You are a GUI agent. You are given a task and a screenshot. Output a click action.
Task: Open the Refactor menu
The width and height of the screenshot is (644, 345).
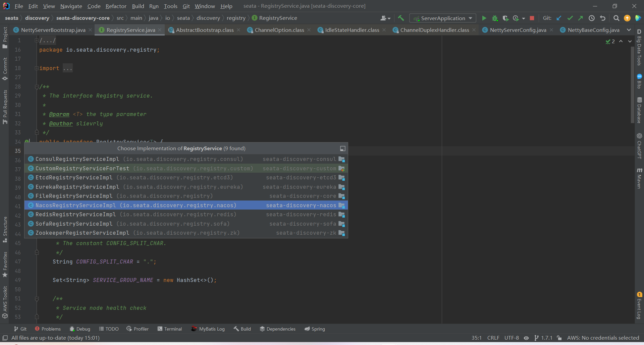pyautogui.click(x=116, y=6)
